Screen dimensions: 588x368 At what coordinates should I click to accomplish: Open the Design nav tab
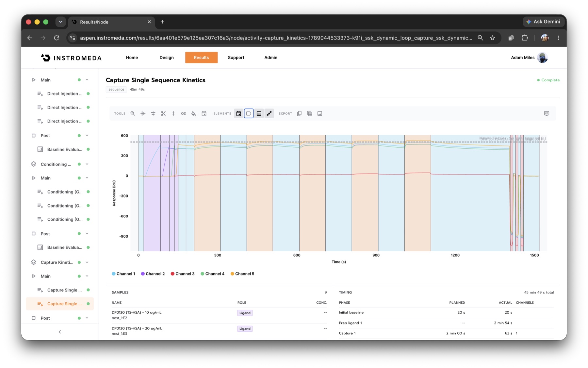167,58
